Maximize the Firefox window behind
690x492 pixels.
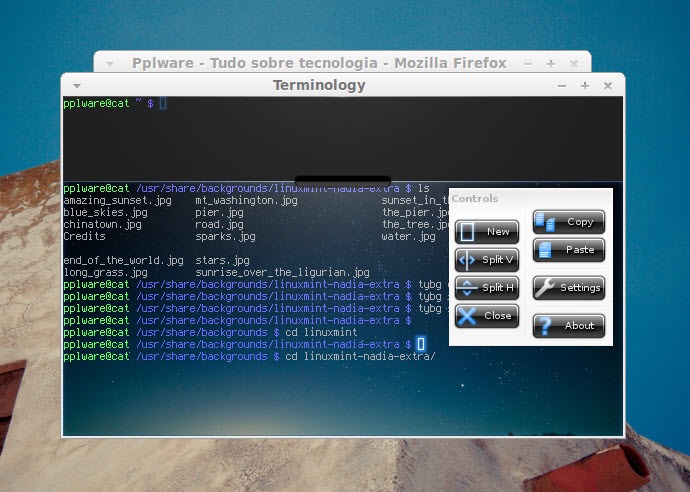(x=551, y=64)
